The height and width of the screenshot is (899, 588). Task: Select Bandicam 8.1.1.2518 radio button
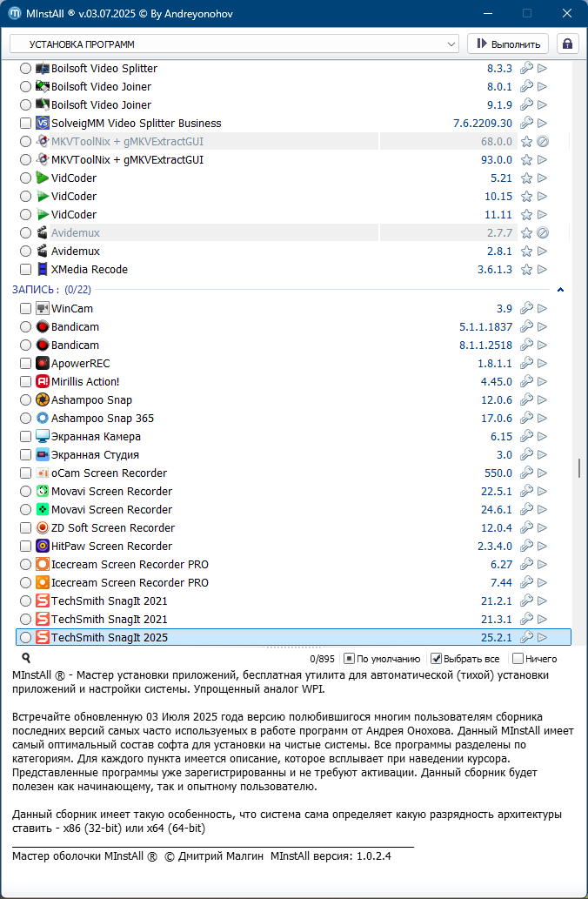pos(25,346)
